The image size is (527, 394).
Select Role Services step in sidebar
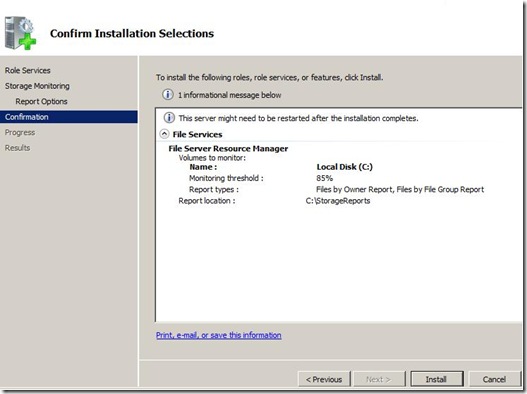tap(28, 70)
